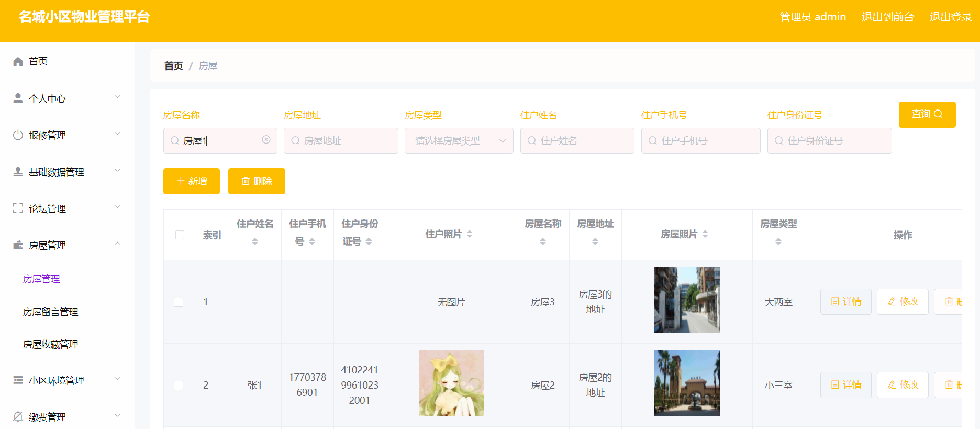The width and height of the screenshot is (980, 429).
Task: Open 房屋收藏管理 in the sidebar
Action: coord(51,345)
